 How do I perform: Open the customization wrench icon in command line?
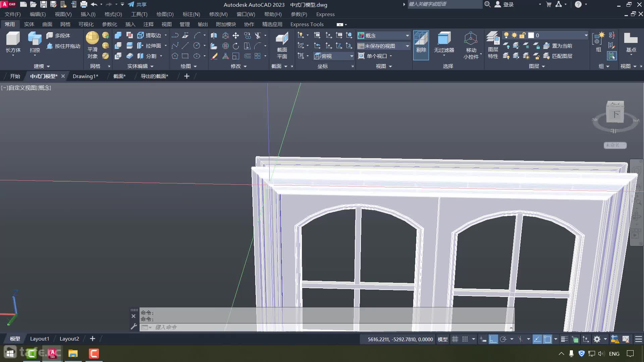pyautogui.click(x=133, y=326)
